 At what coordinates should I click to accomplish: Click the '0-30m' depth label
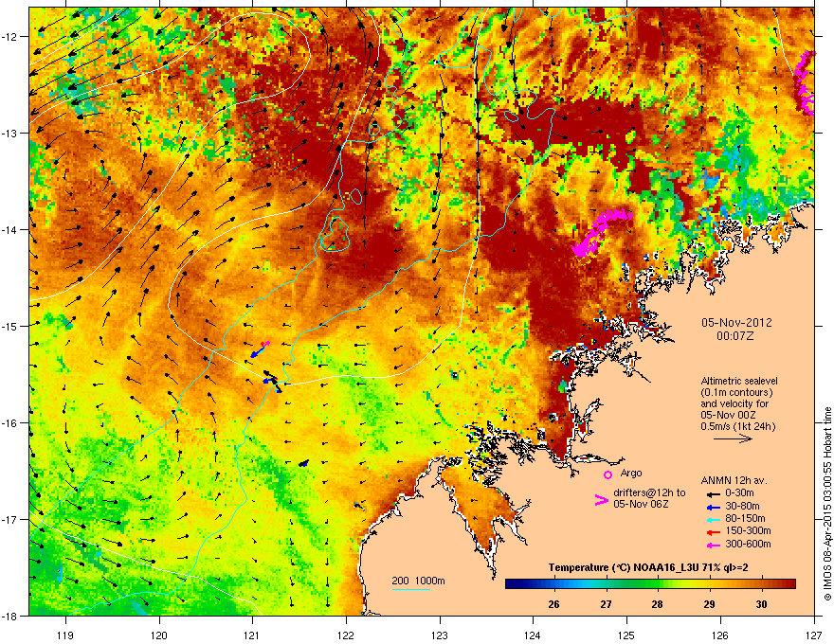click(739, 493)
